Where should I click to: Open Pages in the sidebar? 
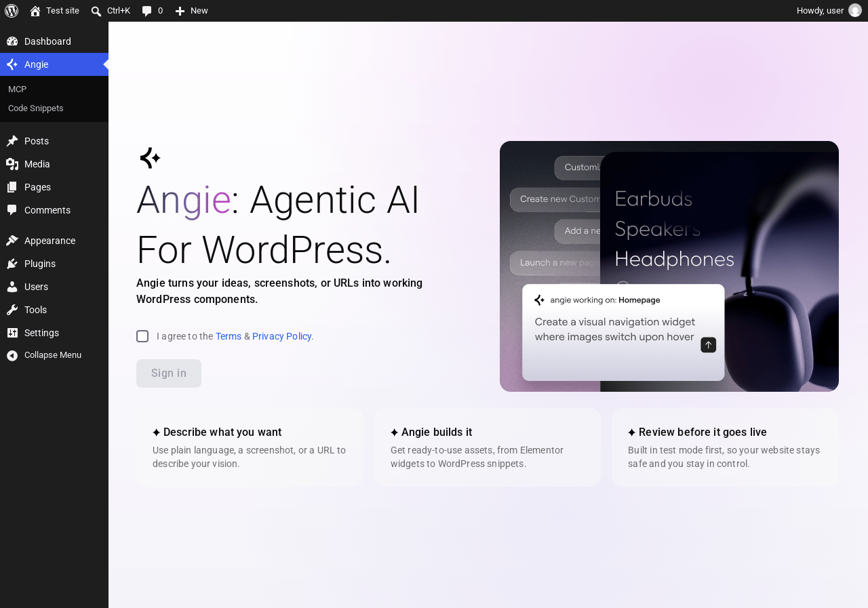click(x=54, y=187)
